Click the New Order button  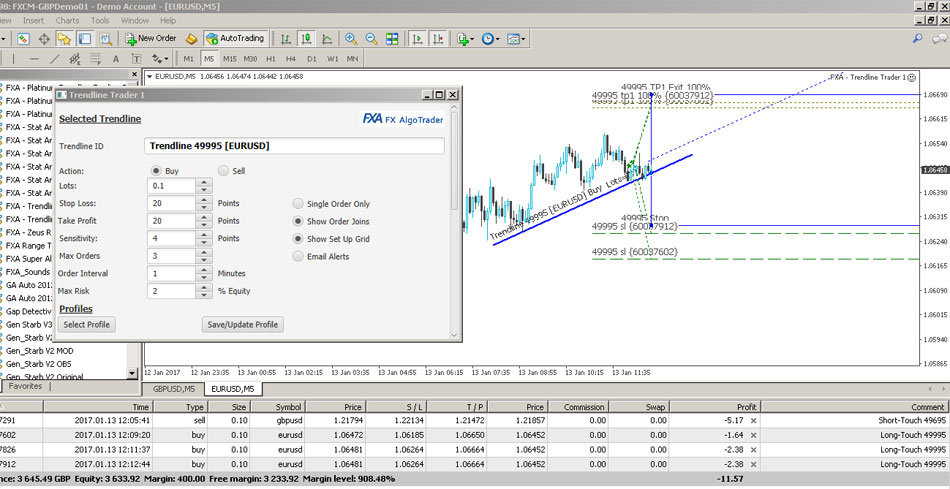point(151,38)
